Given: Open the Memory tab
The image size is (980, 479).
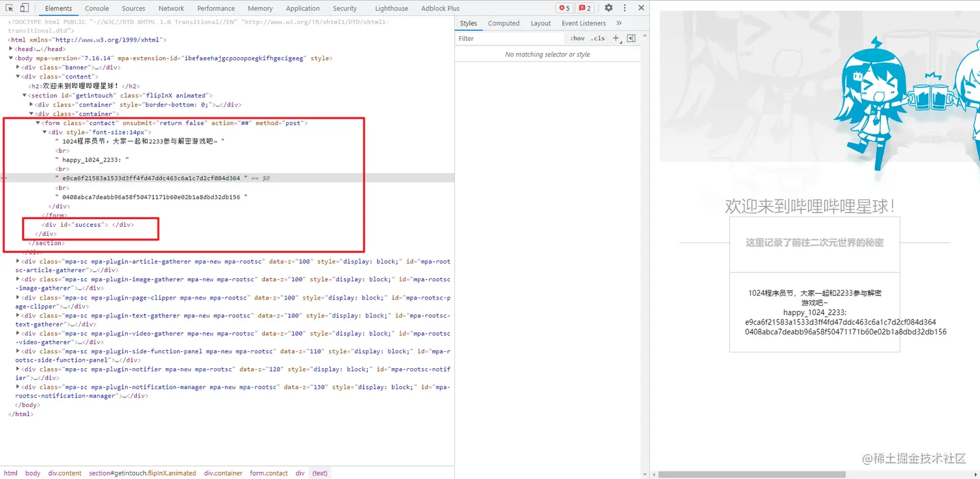Looking at the screenshot, I should [260, 8].
